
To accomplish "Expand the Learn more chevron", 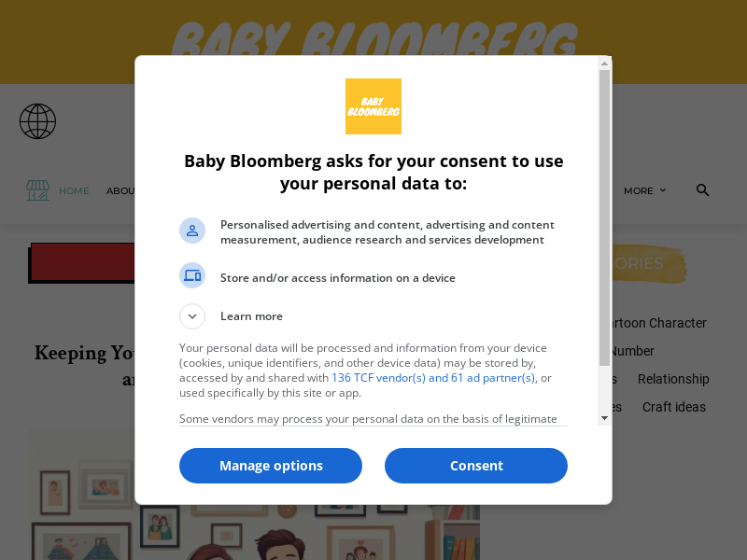I will point(192,316).
